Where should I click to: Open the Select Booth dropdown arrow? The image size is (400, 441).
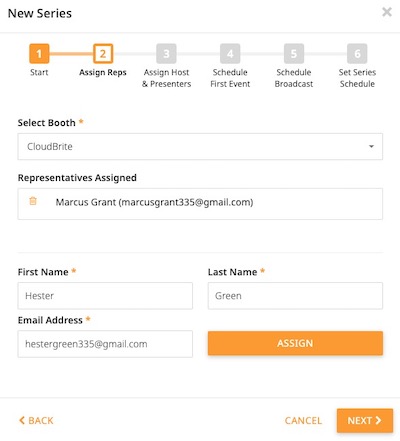(371, 146)
